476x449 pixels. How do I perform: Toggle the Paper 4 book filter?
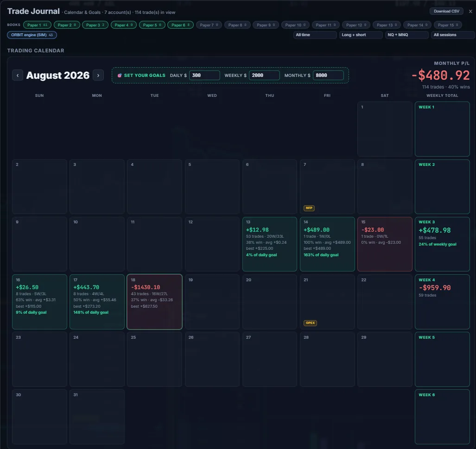point(124,25)
